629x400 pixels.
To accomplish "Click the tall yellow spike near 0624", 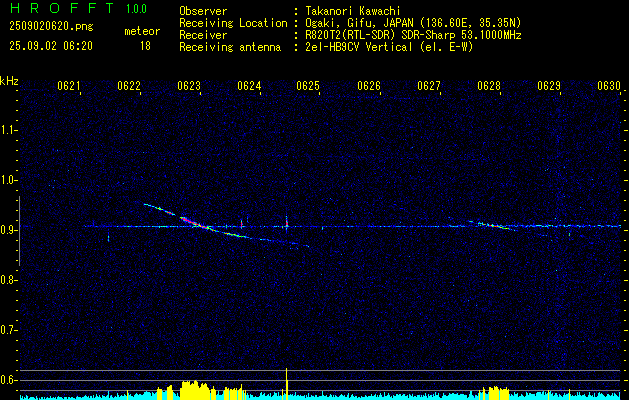I will coord(286,384).
